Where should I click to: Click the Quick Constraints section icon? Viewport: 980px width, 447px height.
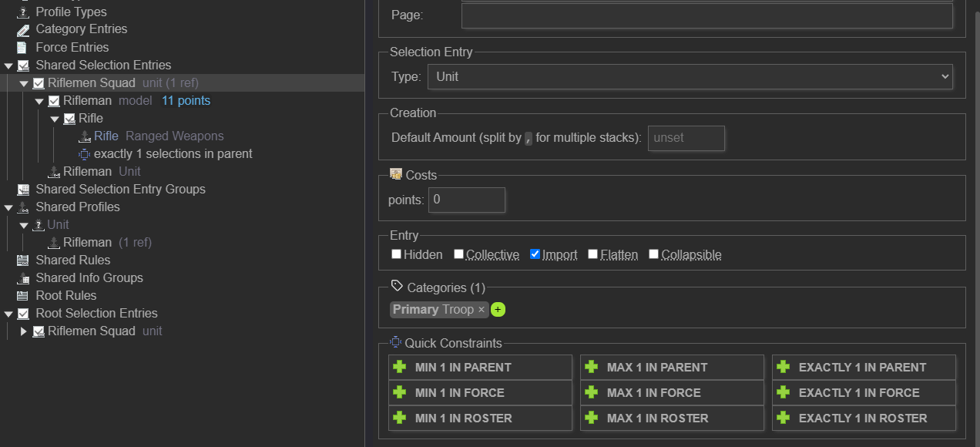tap(396, 342)
